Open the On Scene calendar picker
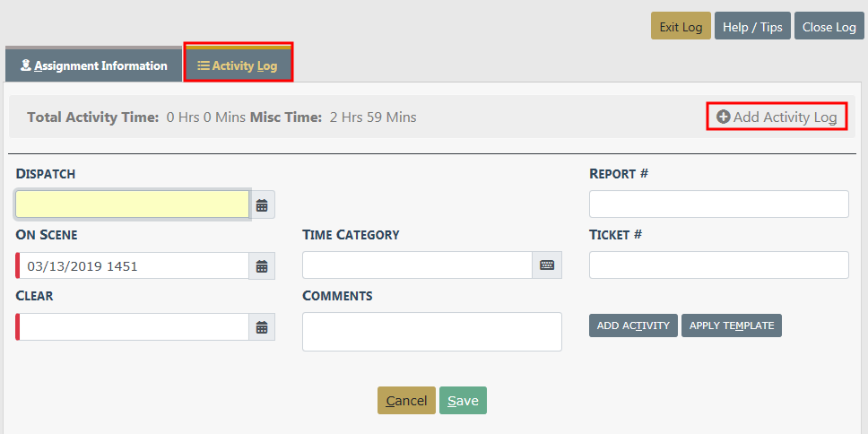This screenshot has height=434, width=868. [262, 266]
